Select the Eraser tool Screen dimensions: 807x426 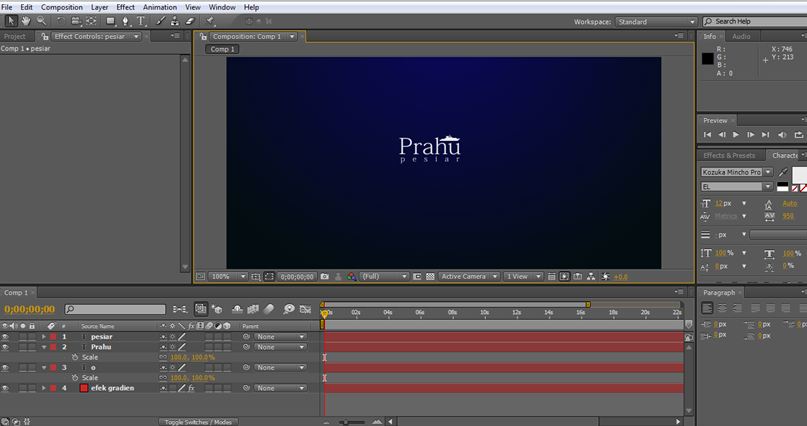pos(190,21)
